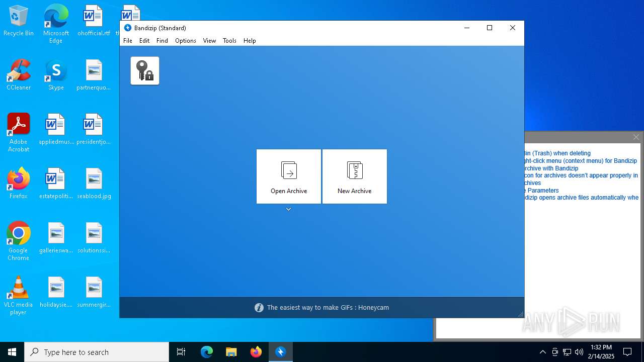Open the Edit menu
This screenshot has width=644, height=362.
(x=144, y=41)
